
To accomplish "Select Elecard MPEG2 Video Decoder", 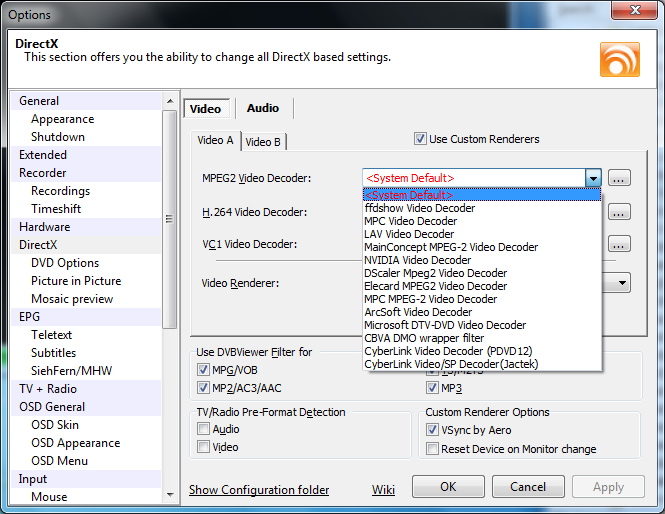I will coord(482,286).
